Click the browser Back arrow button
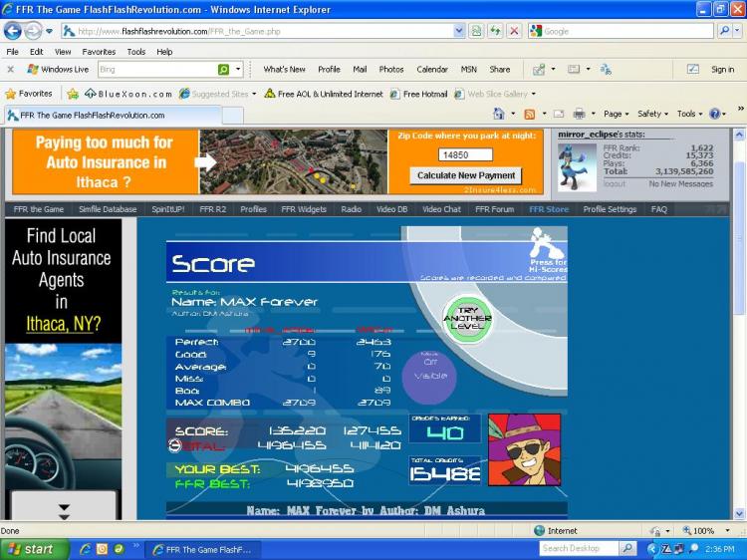747x560 pixels. click(x=13, y=32)
